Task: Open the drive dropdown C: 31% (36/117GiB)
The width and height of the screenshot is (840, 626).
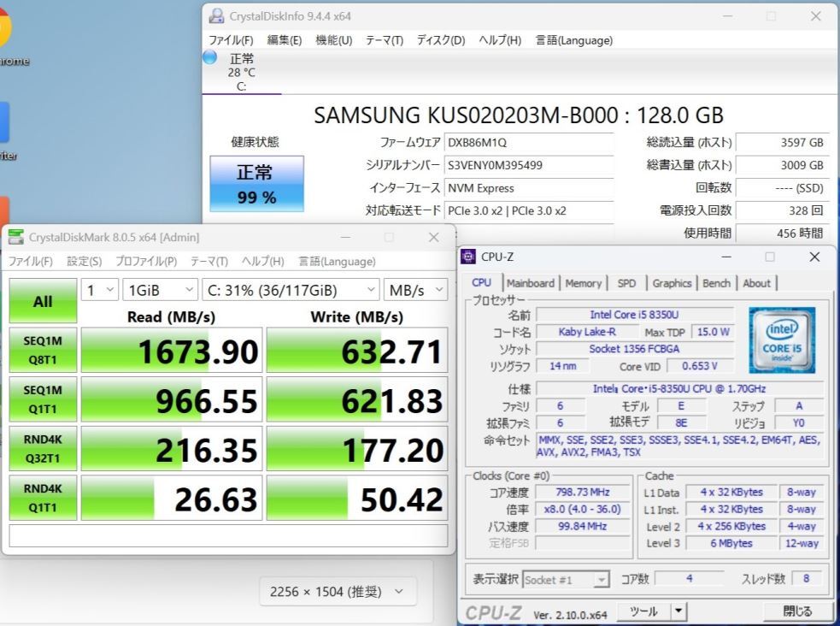Action: pos(291,290)
